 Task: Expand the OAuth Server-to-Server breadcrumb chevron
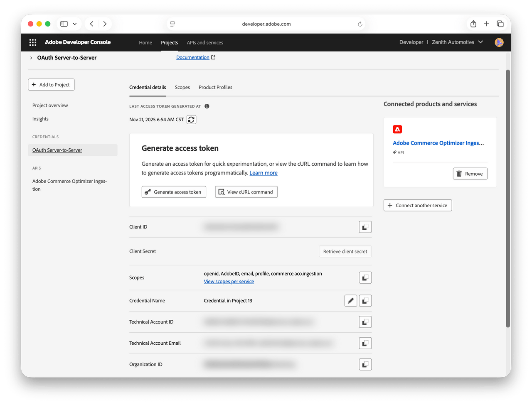[31, 58]
